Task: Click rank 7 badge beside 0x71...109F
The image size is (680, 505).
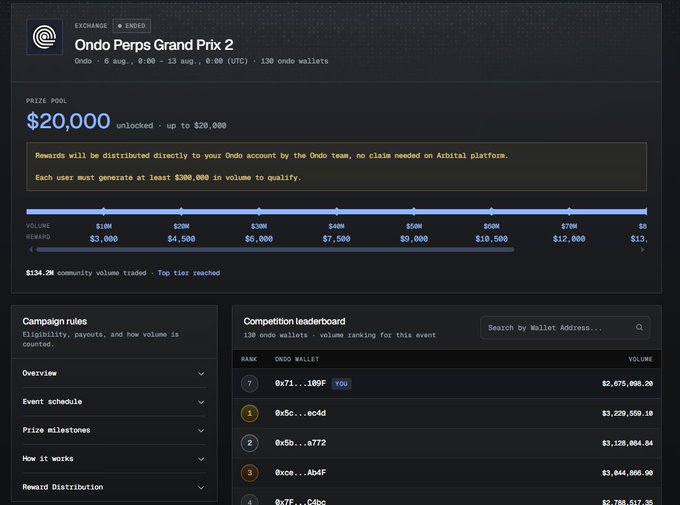Action: point(249,384)
